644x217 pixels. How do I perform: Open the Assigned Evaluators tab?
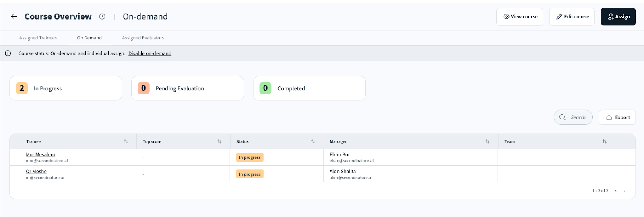pos(143,38)
